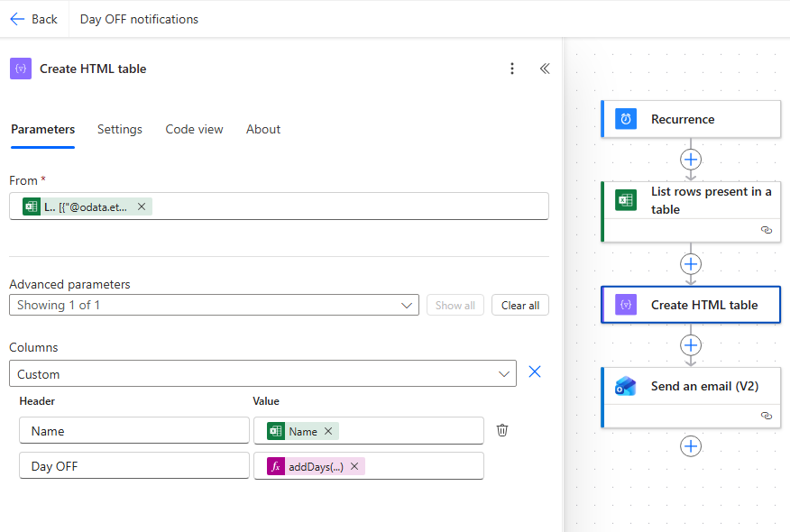This screenshot has height=532, width=790.
Task: Click the Create HTML table panel title
Action: tap(93, 69)
